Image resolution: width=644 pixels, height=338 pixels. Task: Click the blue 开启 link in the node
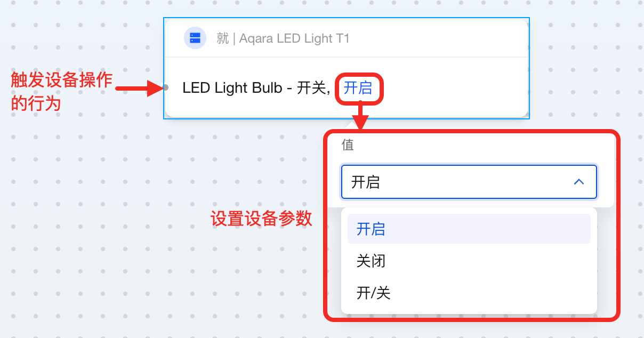click(x=358, y=88)
